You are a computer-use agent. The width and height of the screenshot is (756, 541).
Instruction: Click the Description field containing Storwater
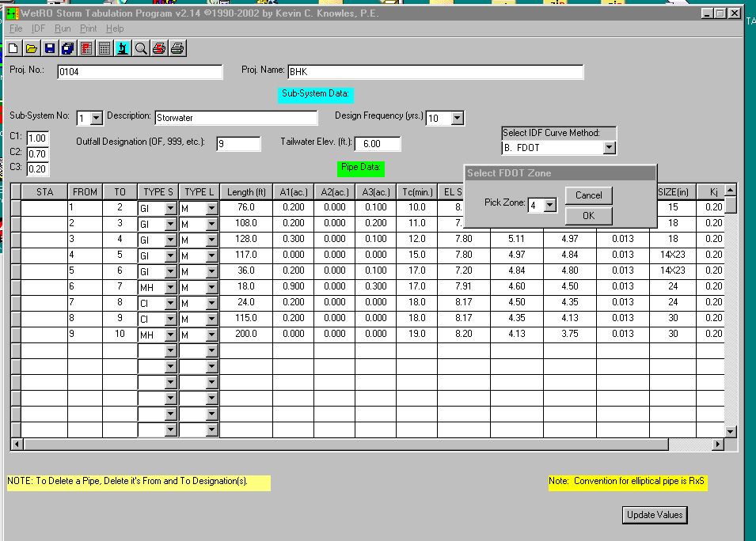236,118
